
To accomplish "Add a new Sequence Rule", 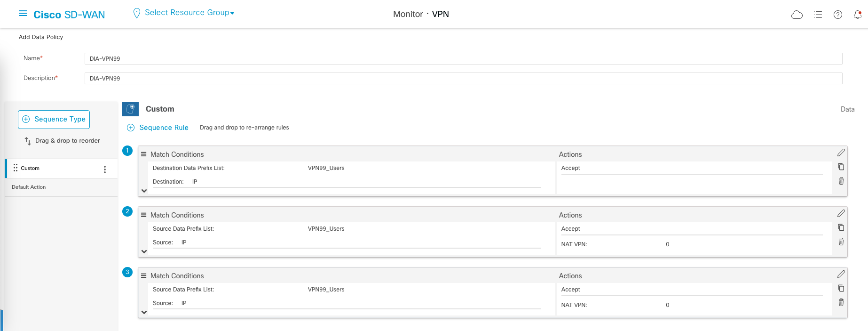I will [158, 128].
